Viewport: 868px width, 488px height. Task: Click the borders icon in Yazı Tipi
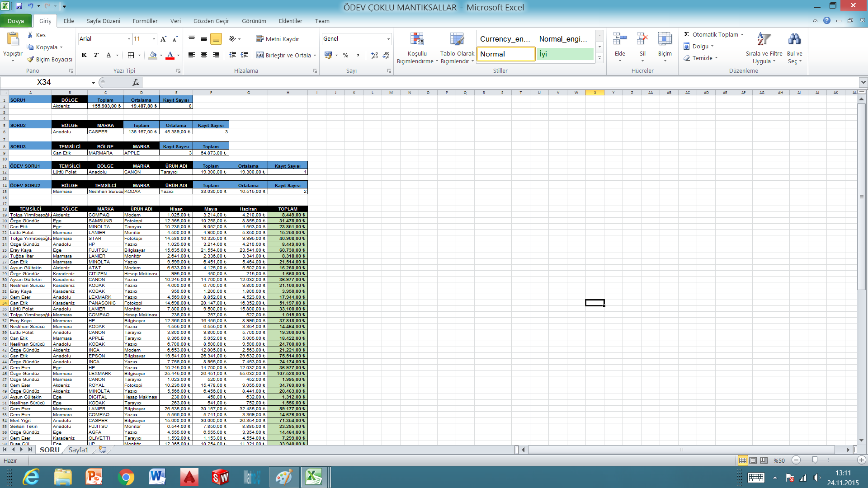coord(131,55)
